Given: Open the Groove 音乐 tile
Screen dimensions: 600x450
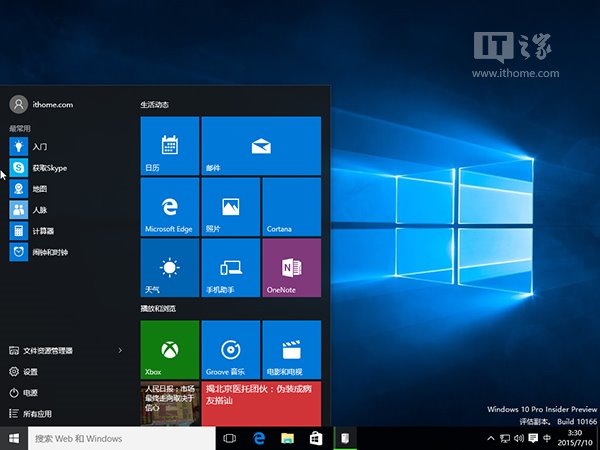Looking at the screenshot, I should pyautogui.click(x=230, y=350).
